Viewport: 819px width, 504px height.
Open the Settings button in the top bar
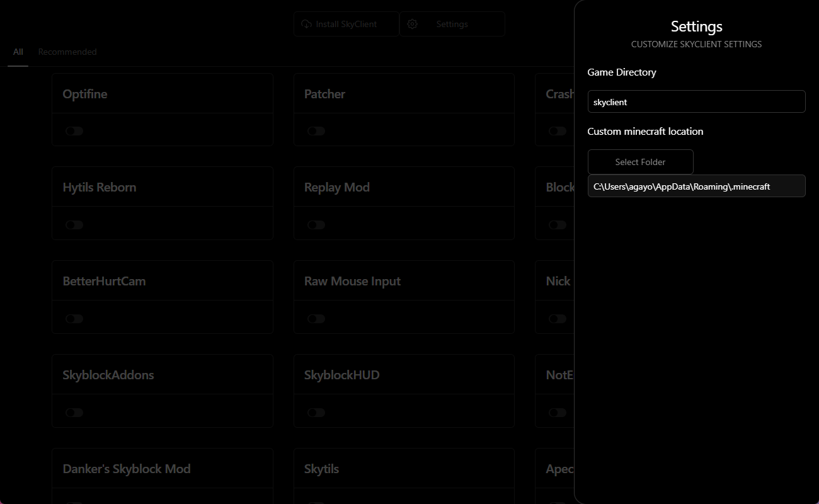(x=452, y=24)
